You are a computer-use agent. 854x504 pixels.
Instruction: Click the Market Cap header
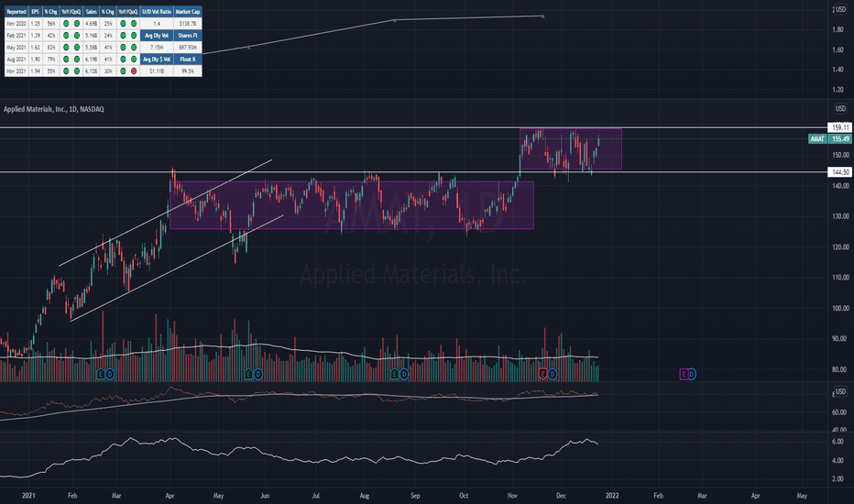pos(187,11)
